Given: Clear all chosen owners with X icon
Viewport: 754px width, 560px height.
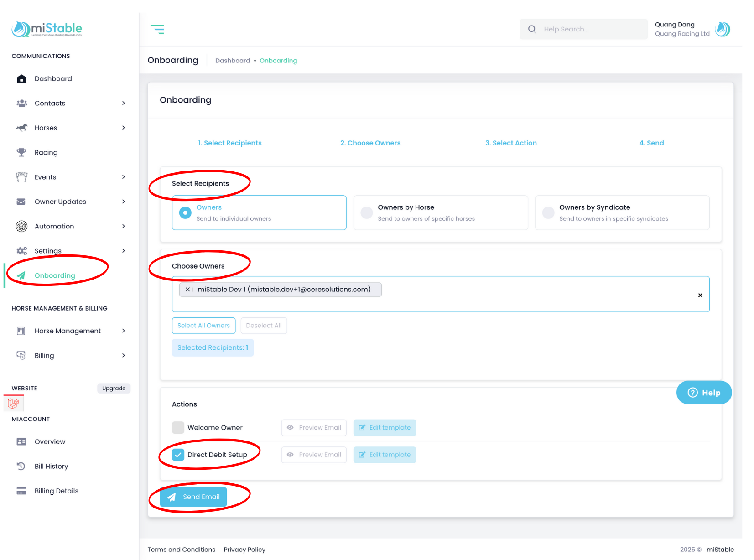Looking at the screenshot, I should tap(700, 295).
